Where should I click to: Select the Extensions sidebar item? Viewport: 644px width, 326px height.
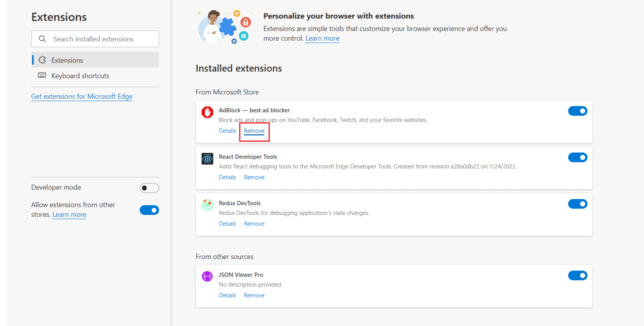coord(95,60)
